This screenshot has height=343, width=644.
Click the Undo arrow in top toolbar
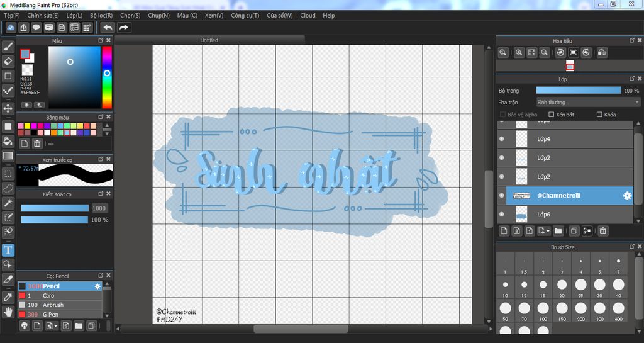click(x=108, y=28)
